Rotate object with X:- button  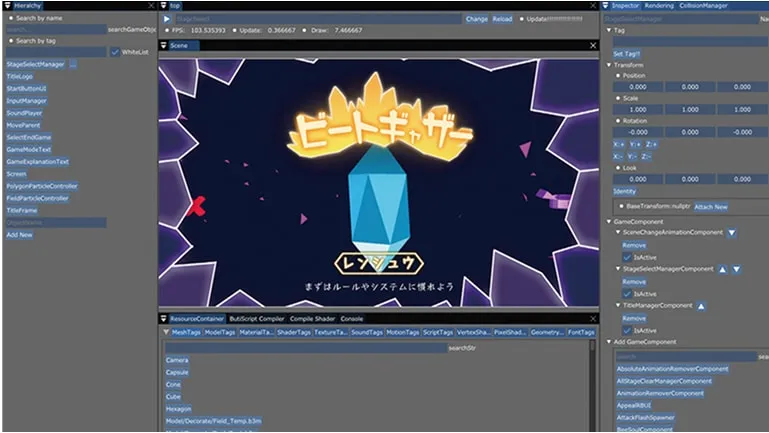click(618, 156)
